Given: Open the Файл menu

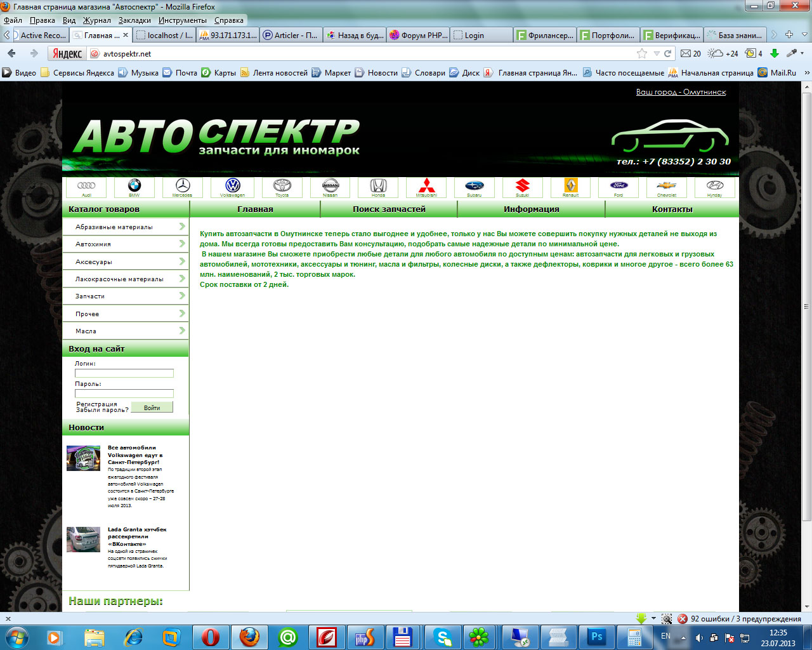Looking at the screenshot, I should (x=13, y=20).
